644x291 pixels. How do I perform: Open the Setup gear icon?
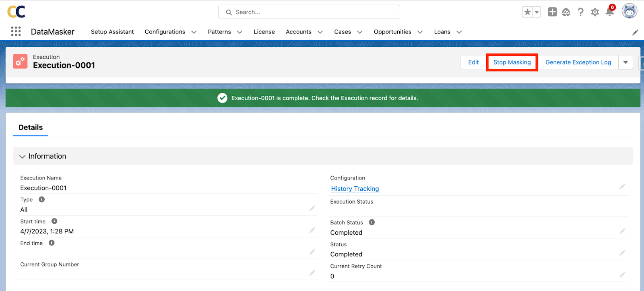[x=595, y=12]
